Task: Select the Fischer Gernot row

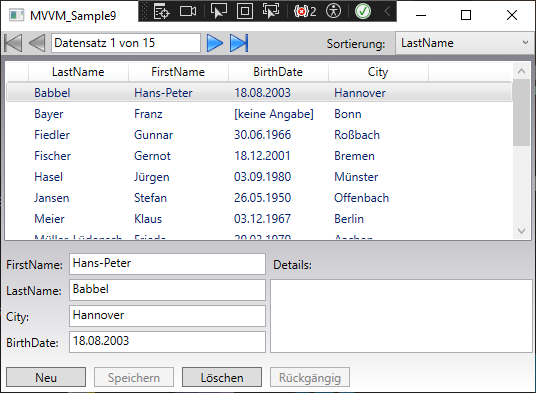Action: pyautogui.click(x=259, y=156)
